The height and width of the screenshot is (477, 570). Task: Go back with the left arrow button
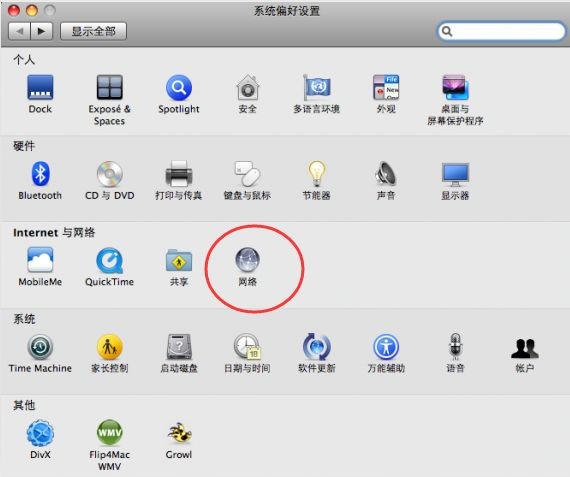coord(20,31)
